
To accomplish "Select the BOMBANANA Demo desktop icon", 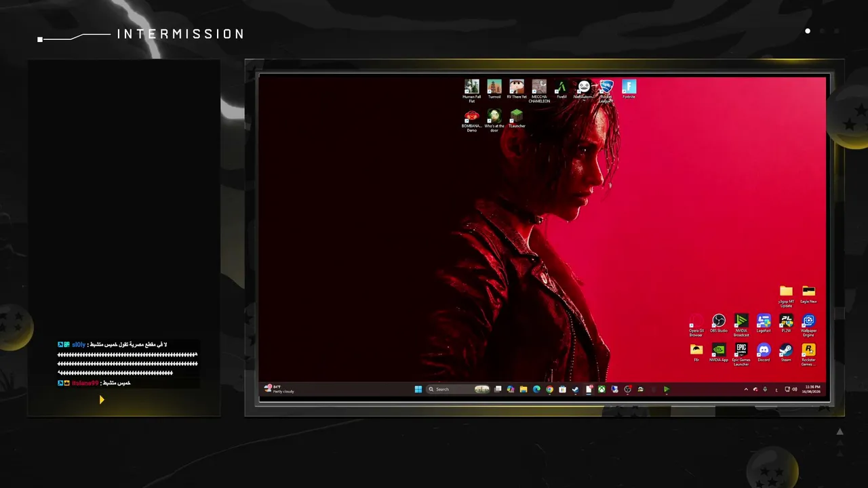I will (471, 121).
